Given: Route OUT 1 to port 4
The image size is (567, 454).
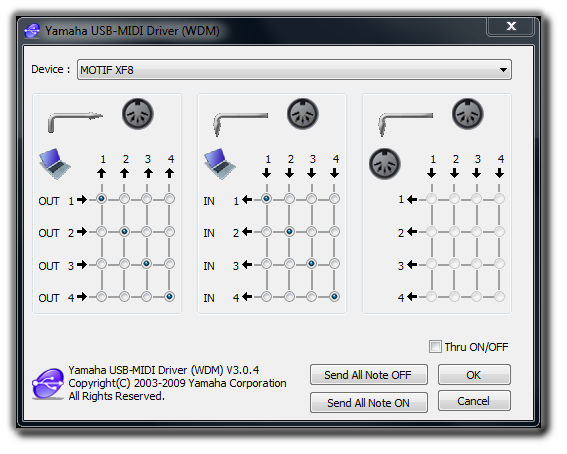Looking at the screenshot, I should click(169, 199).
